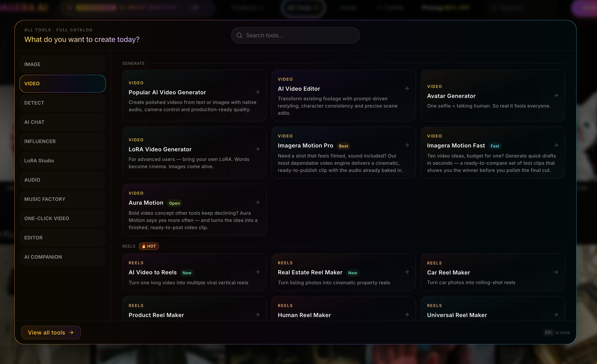Switch to the AI COMPANION category
The height and width of the screenshot is (364, 597).
62,257
